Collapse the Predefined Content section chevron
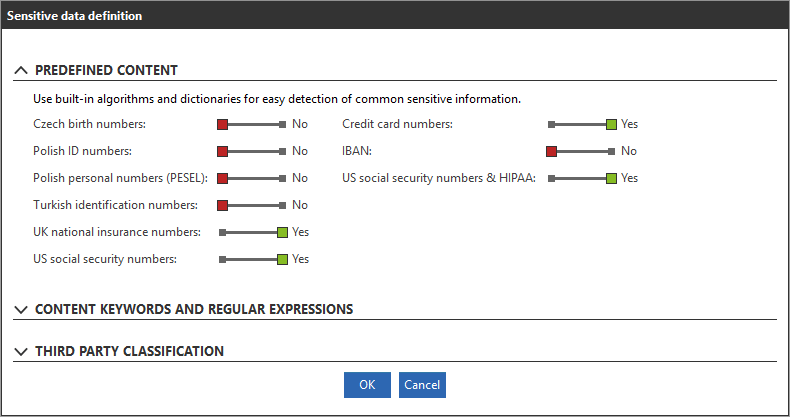 (x=21, y=71)
